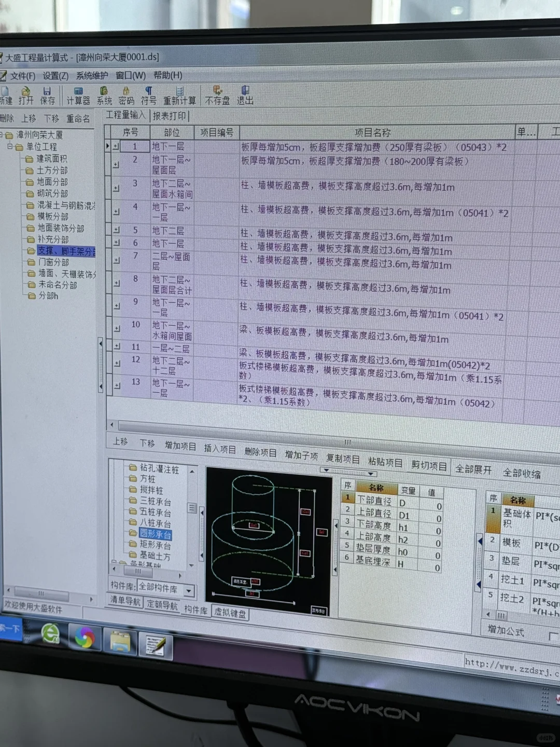Select the 建筑面积 folder in project tree
This screenshot has width=560, height=747.
pos(47,159)
